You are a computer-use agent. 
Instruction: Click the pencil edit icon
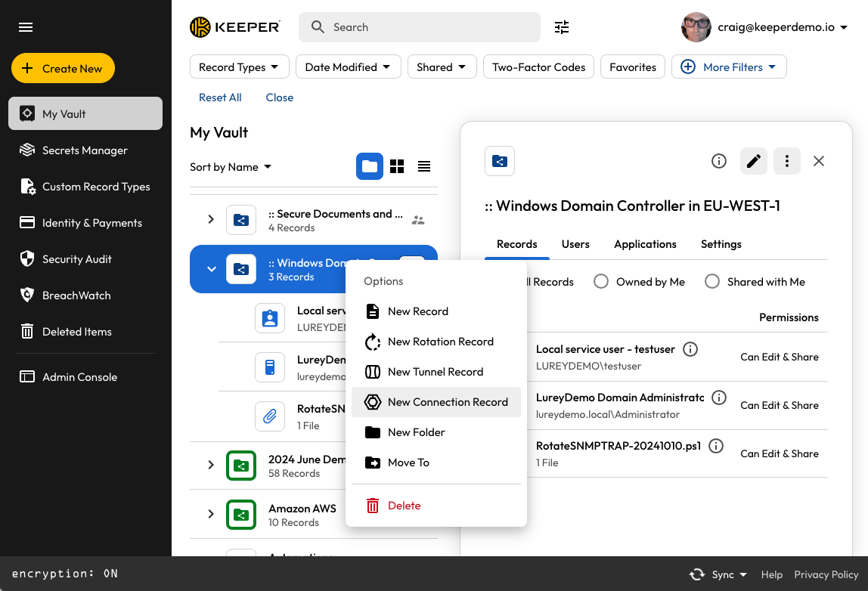click(x=754, y=161)
